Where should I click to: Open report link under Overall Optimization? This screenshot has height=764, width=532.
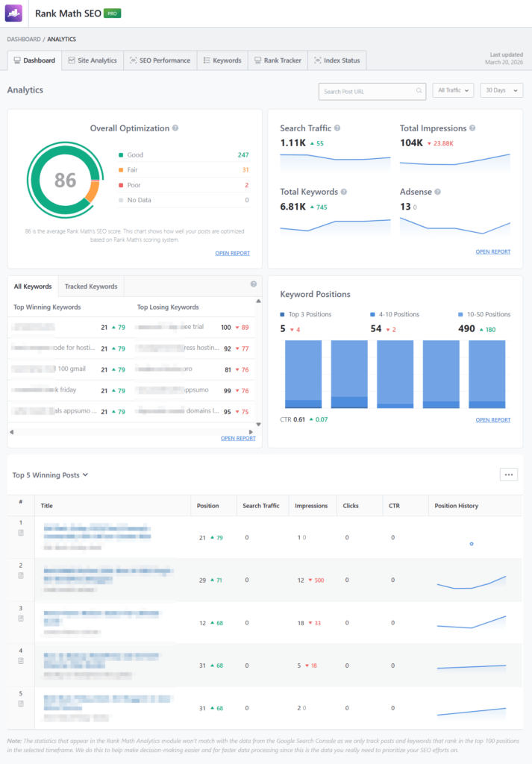[232, 254]
